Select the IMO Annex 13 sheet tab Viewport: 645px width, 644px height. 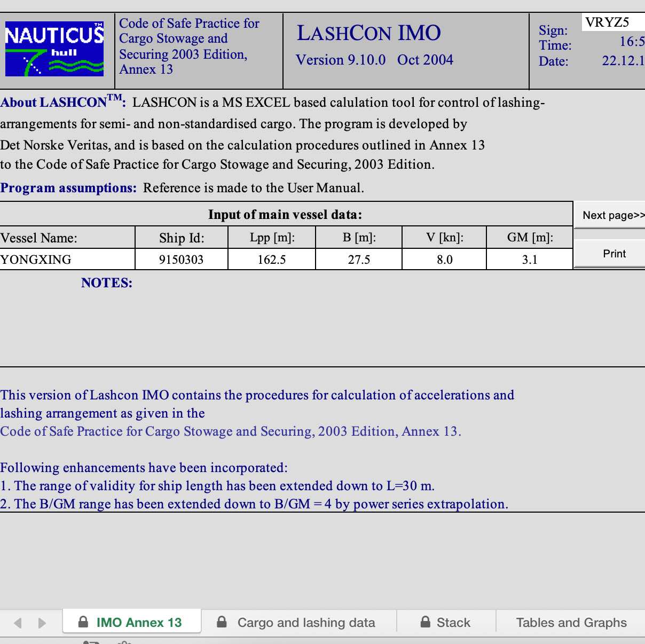coord(139,623)
